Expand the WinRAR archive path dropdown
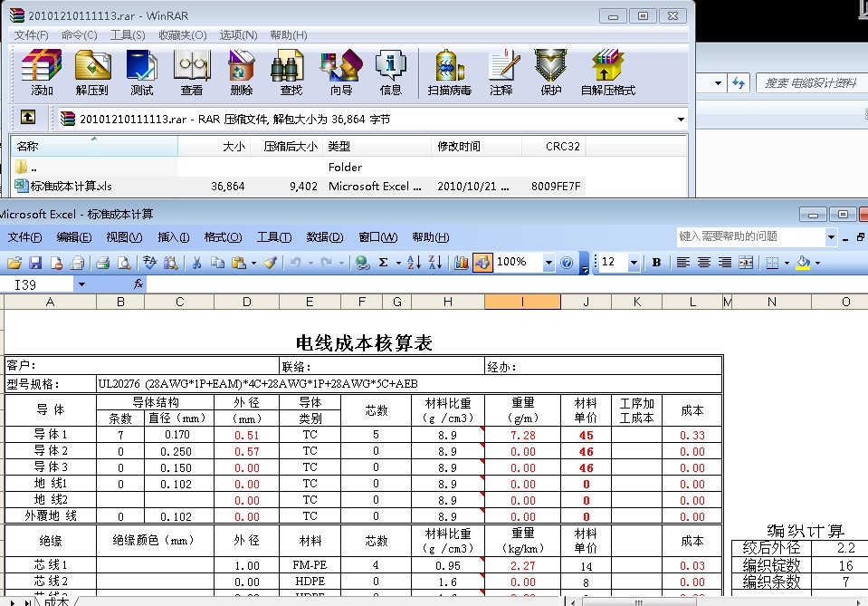 (x=680, y=119)
